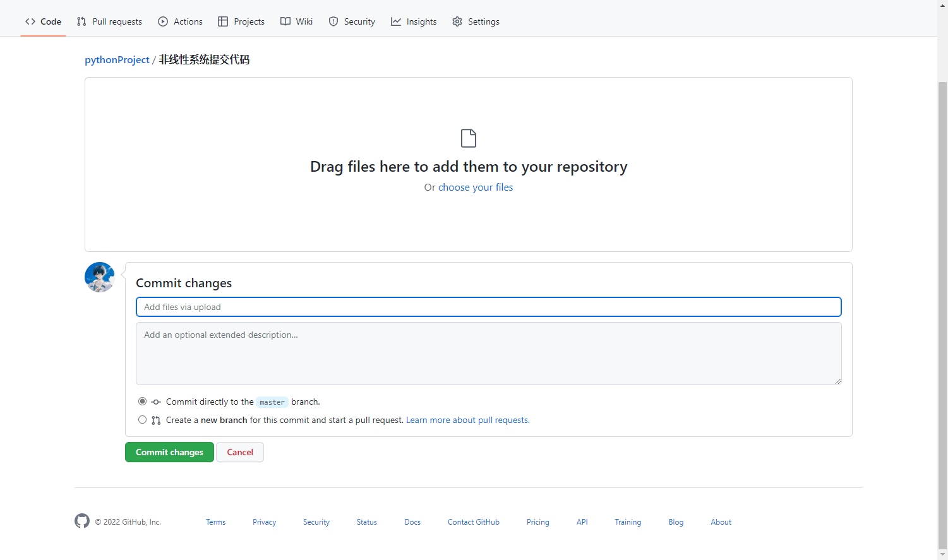Click the user avatar thumbnail
The width and height of the screenshot is (948, 560).
pos(100,277)
